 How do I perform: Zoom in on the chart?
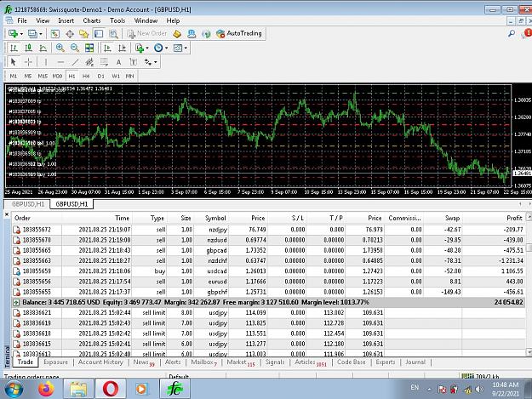(x=60, y=48)
